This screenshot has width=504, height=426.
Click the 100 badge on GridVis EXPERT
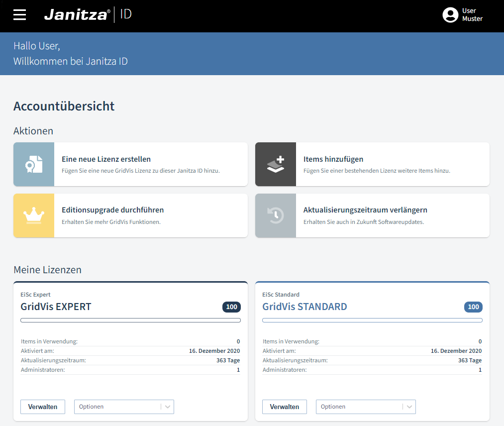[231, 307]
